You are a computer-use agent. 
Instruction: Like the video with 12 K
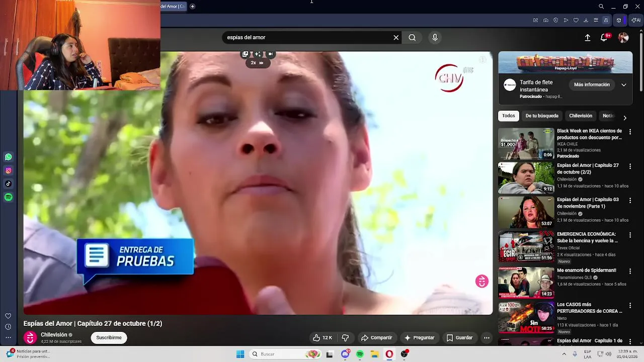click(322, 338)
